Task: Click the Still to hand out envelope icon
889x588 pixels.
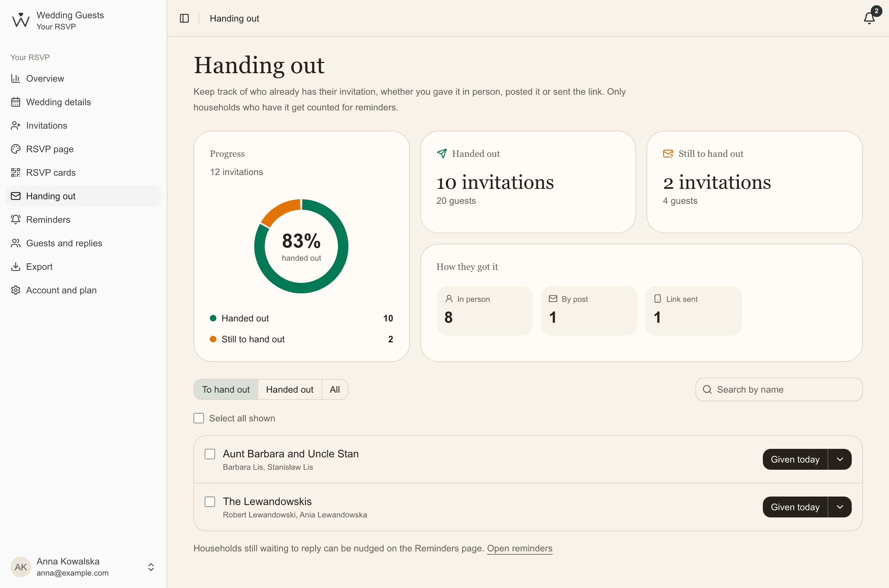Action: 668,154
